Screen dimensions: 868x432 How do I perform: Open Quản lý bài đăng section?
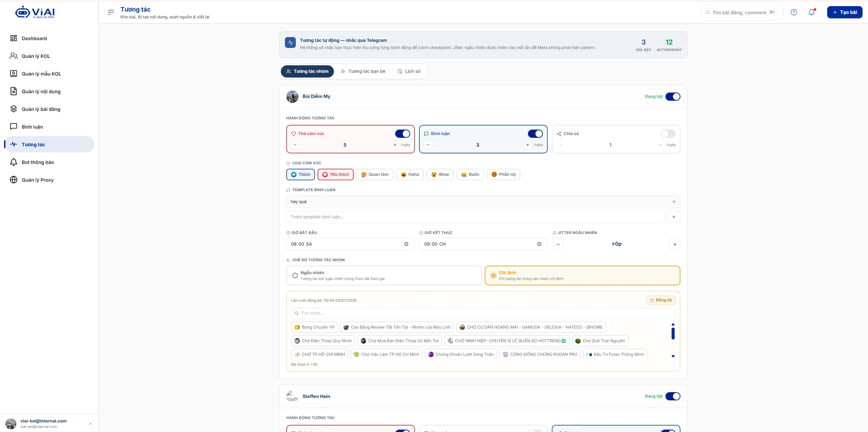(x=49, y=109)
